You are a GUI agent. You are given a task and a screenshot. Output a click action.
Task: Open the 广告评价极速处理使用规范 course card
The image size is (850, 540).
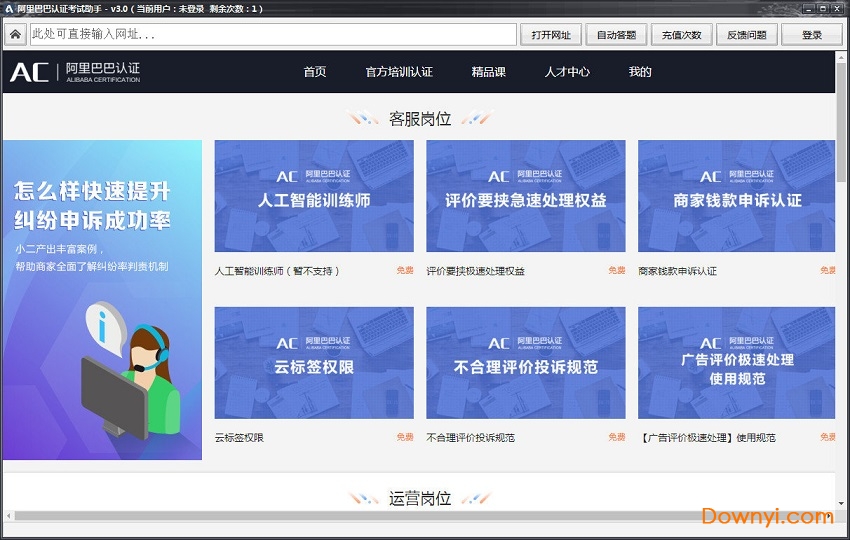coord(736,363)
